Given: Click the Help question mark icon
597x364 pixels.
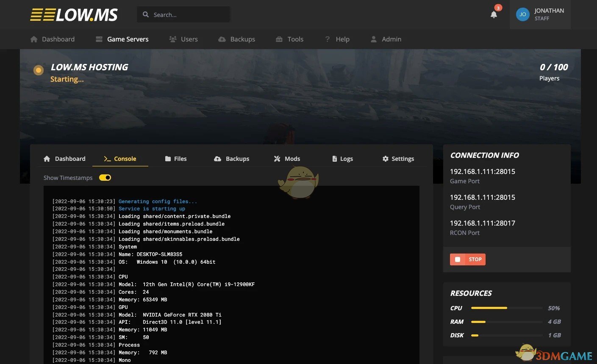Looking at the screenshot, I should 327,39.
